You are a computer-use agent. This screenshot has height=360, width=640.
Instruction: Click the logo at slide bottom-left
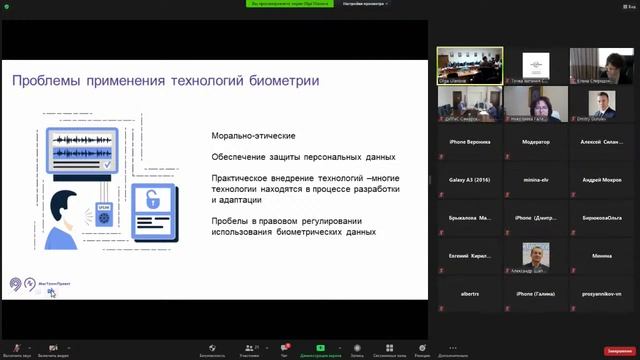click(39, 284)
